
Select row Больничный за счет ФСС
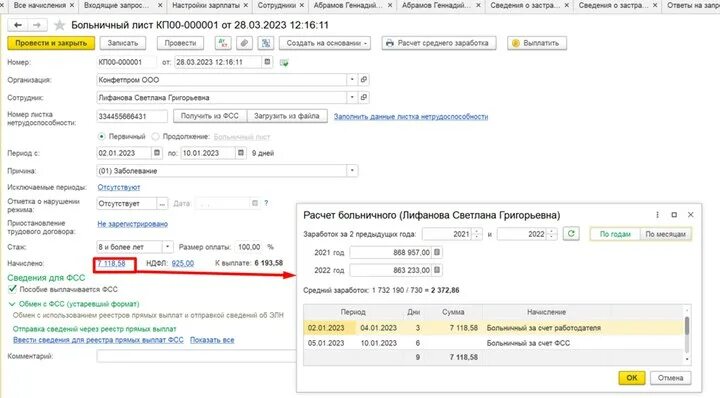pos(494,343)
